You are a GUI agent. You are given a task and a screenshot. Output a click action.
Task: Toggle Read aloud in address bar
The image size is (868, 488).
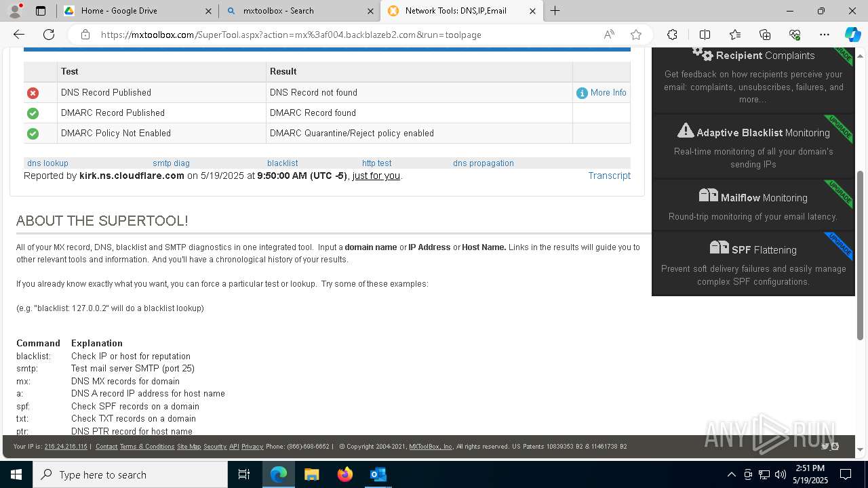tap(609, 35)
